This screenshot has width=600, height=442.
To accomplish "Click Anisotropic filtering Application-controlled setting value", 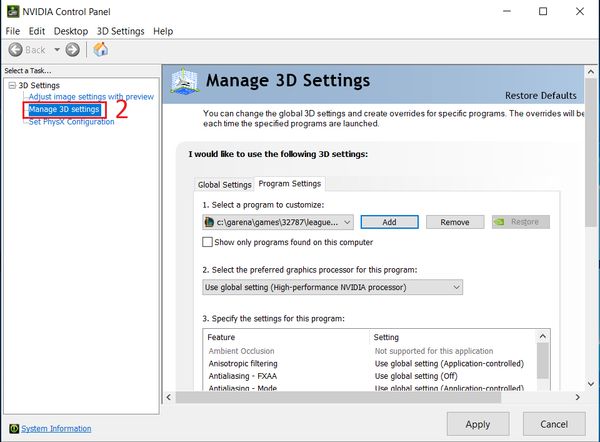I will (449, 364).
